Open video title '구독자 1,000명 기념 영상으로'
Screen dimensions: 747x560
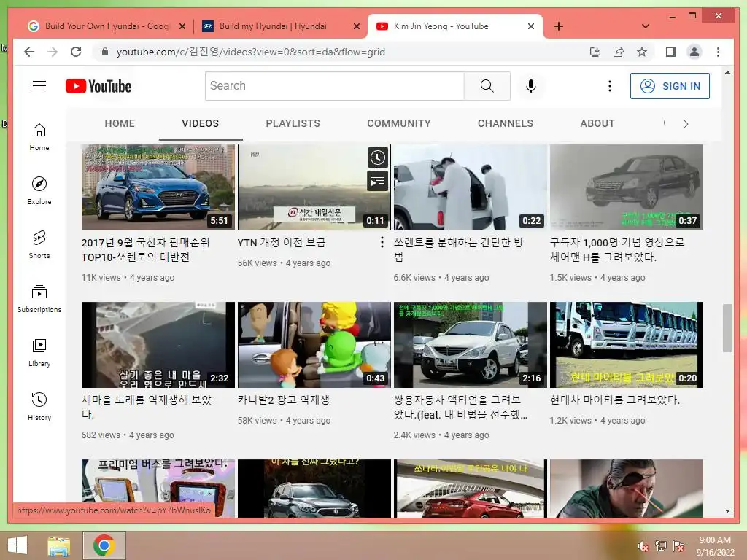tap(617, 250)
